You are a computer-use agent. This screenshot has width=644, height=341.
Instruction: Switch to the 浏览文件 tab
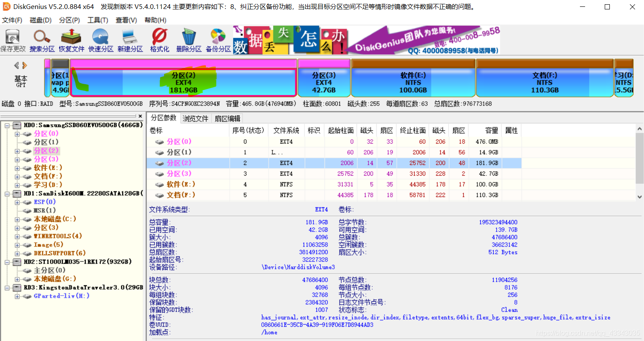pos(196,118)
